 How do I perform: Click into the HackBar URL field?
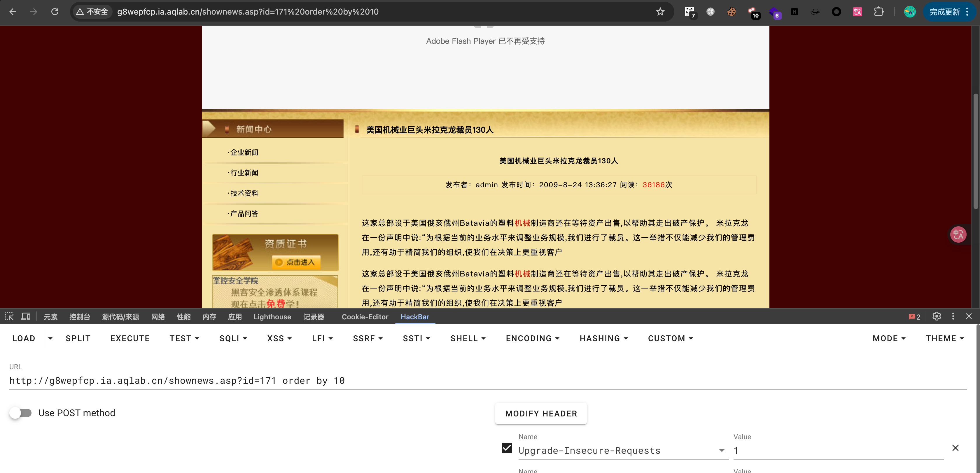tap(487, 381)
